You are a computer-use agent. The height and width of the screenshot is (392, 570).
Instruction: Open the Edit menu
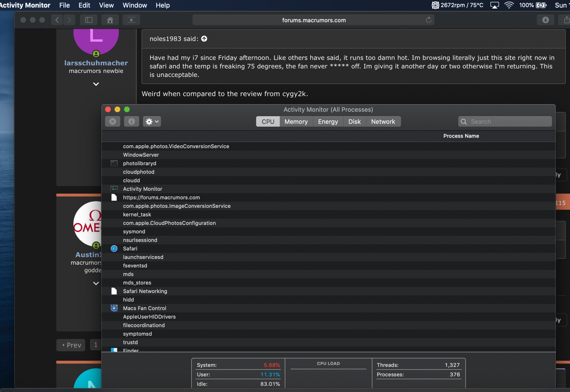[x=84, y=5]
